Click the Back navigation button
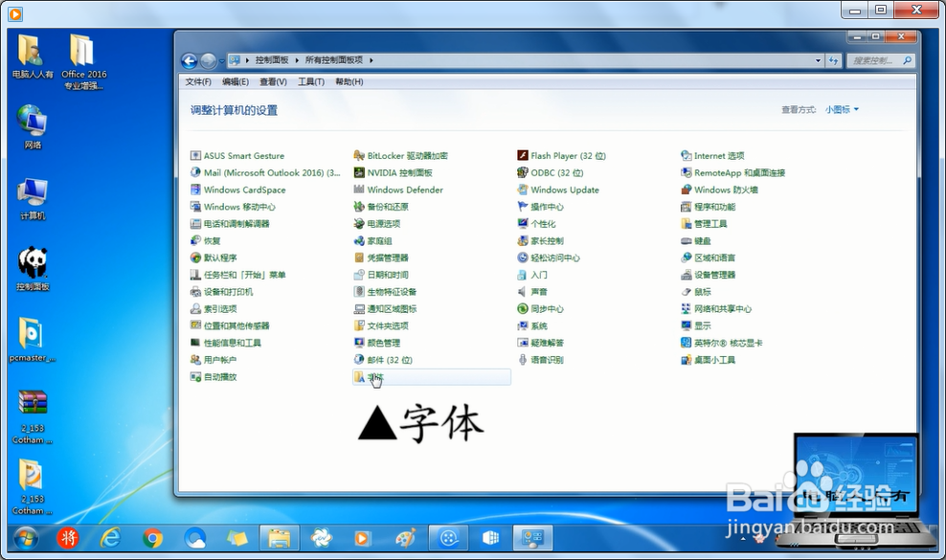Image resolution: width=946 pixels, height=560 pixels. [189, 60]
